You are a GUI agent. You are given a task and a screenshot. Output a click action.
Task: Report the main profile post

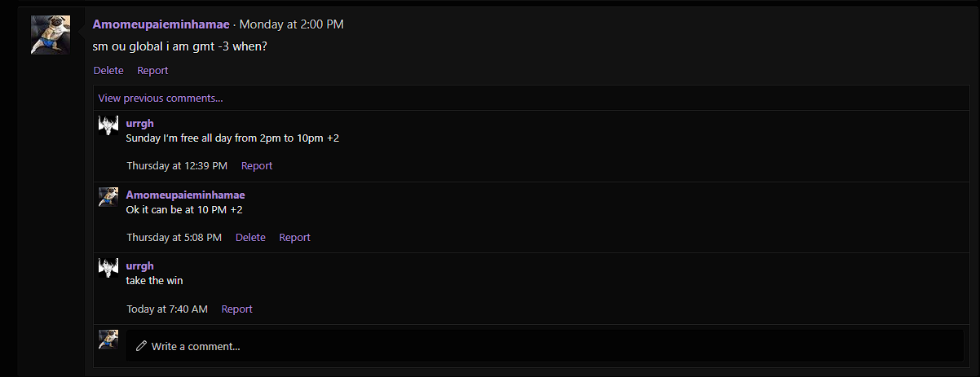click(152, 71)
